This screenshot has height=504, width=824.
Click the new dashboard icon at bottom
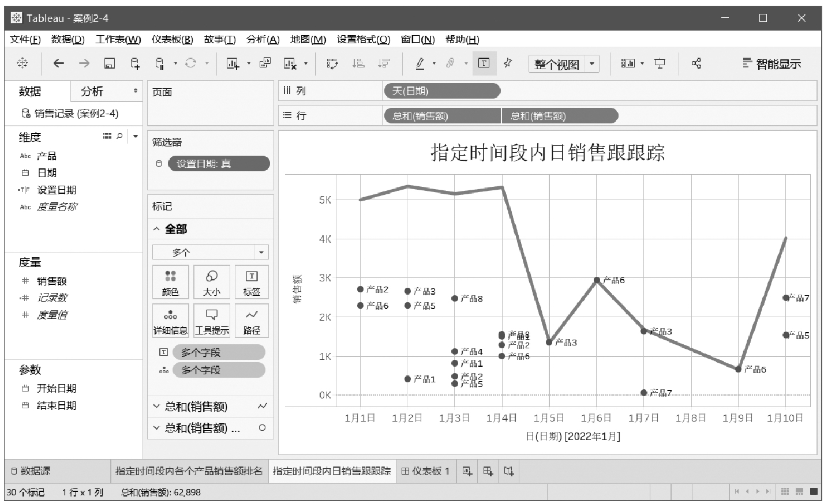click(x=488, y=471)
